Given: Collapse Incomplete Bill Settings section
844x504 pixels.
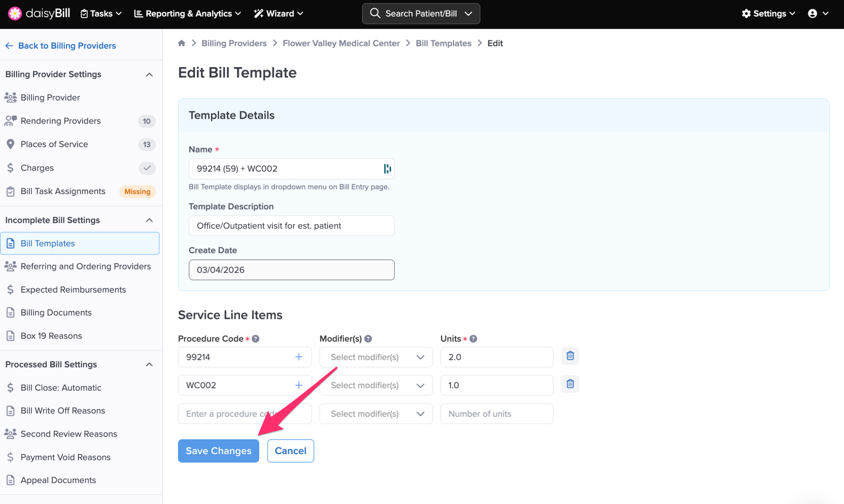Looking at the screenshot, I should point(149,220).
